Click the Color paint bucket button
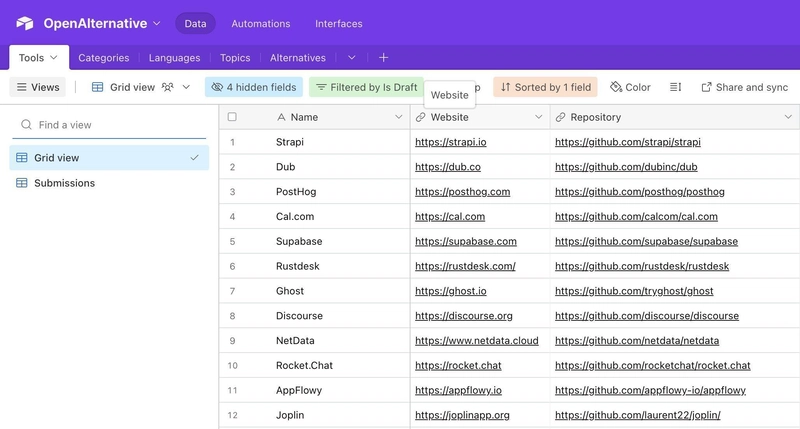This screenshot has height=429, width=800. [x=630, y=87]
